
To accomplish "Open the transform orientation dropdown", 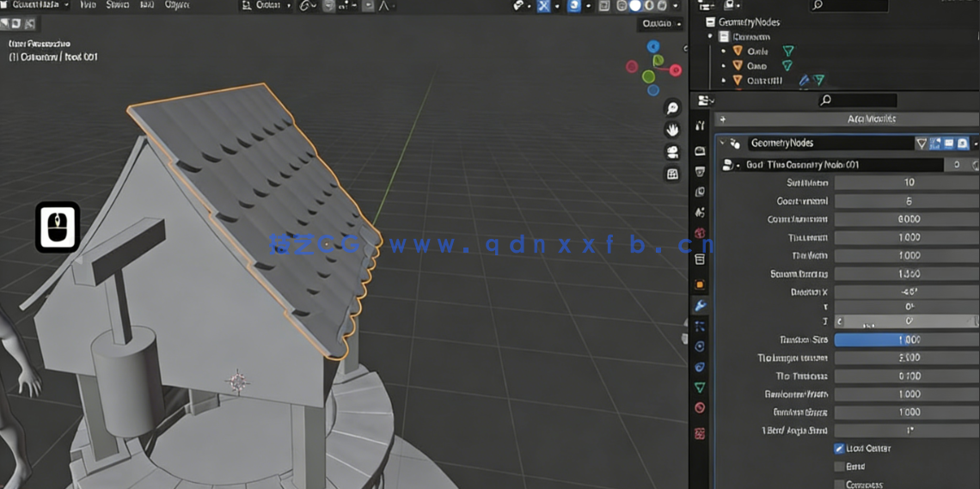I will pos(266,6).
